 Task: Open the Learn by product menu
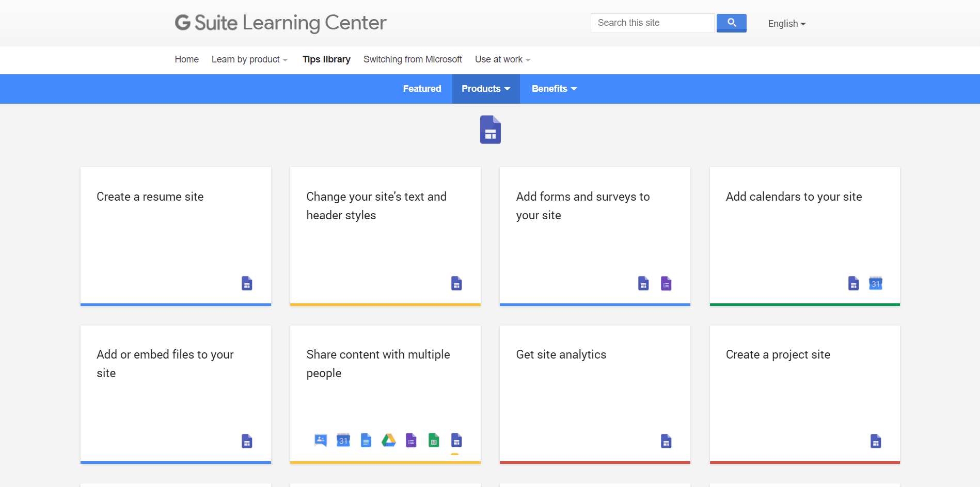tap(249, 59)
